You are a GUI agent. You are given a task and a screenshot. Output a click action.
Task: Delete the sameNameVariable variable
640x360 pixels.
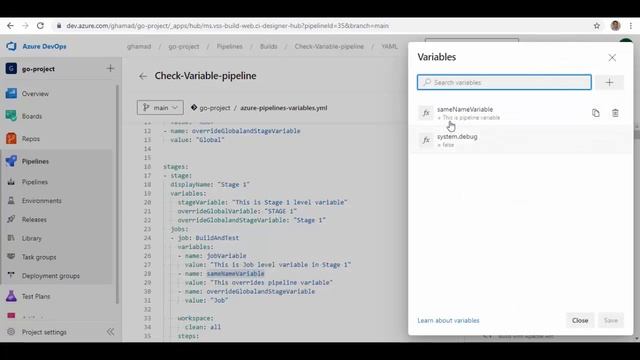(x=615, y=113)
